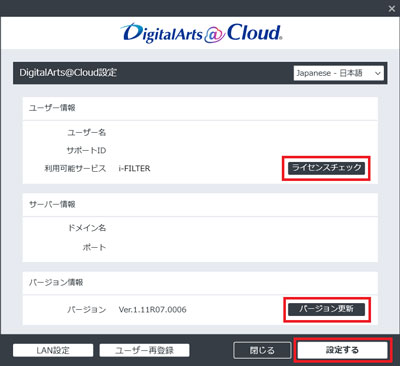Close the dialog with the X icon
400x366 pixels.
click(x=392, y=9)
